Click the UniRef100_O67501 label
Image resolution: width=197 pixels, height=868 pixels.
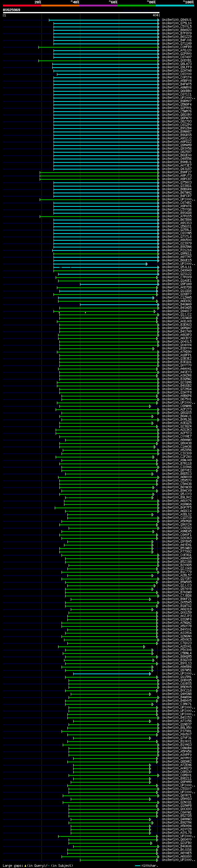click(176, 399)
